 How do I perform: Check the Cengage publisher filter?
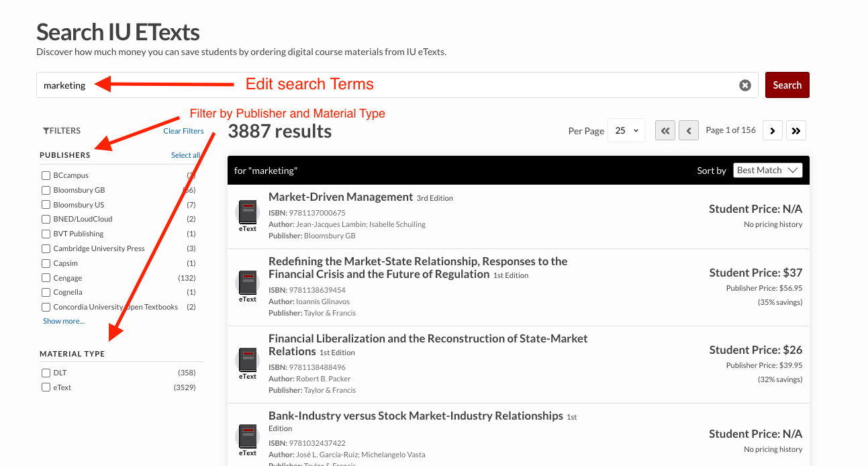point(46,278)
